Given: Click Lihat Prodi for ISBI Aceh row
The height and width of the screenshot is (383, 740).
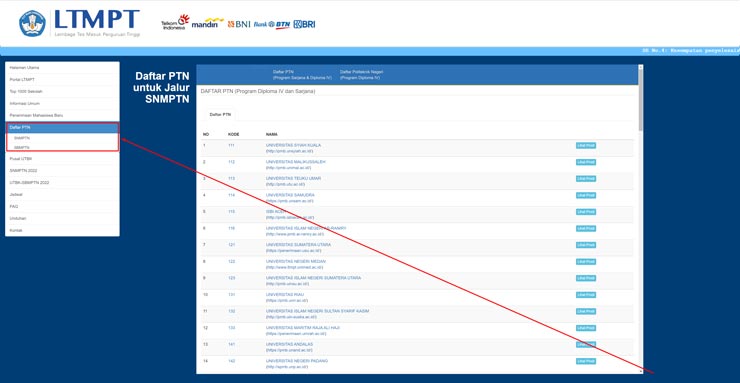Looking at the screenshot, I should click(x=586, y=212).
